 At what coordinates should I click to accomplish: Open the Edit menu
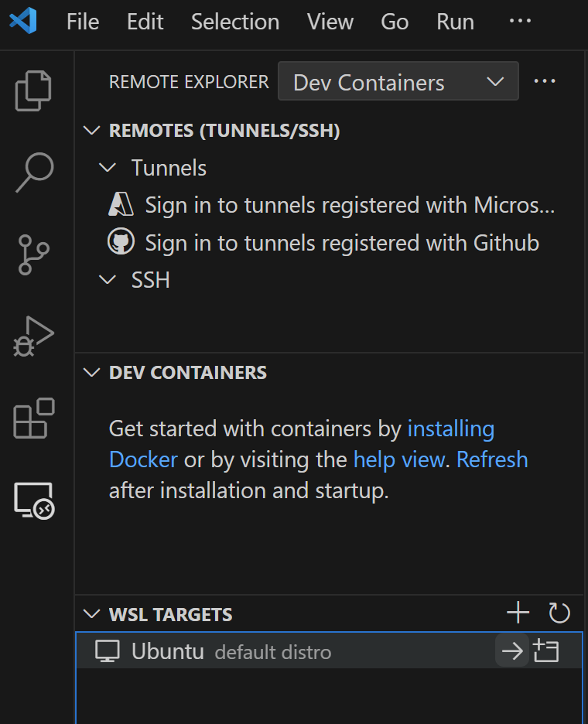[145, 22]
